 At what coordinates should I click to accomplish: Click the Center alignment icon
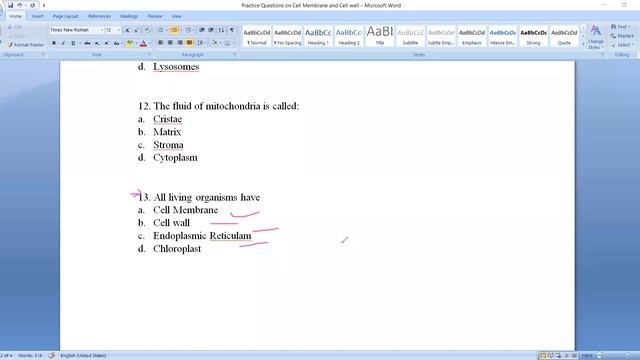coord(170,43)
